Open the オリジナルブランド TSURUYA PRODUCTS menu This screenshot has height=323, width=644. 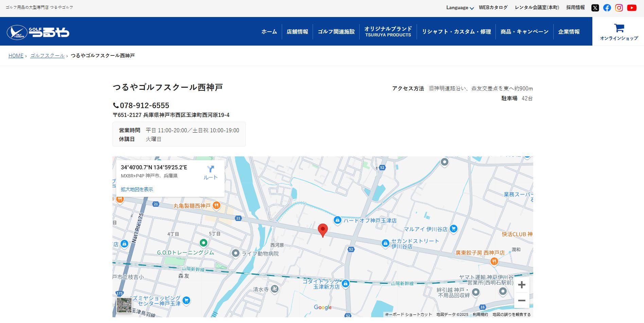click(x=388, y=32)
